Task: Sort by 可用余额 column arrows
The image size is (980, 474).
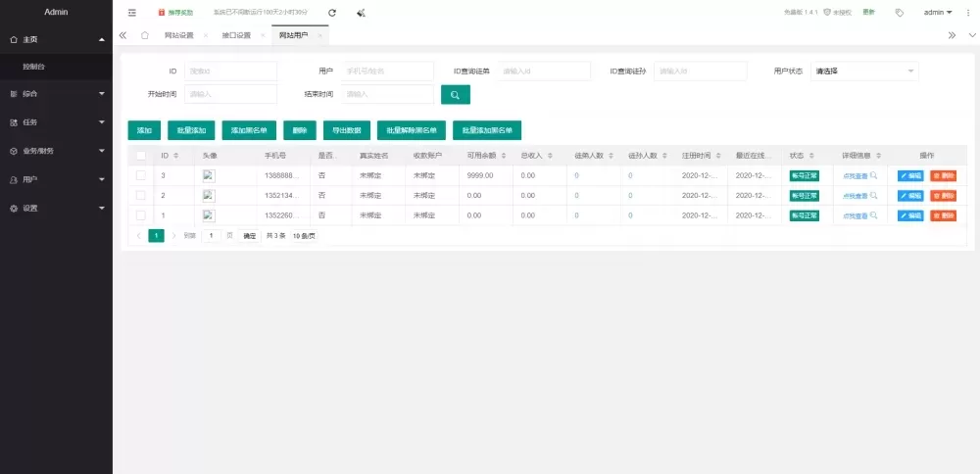Action: point(503,156)
